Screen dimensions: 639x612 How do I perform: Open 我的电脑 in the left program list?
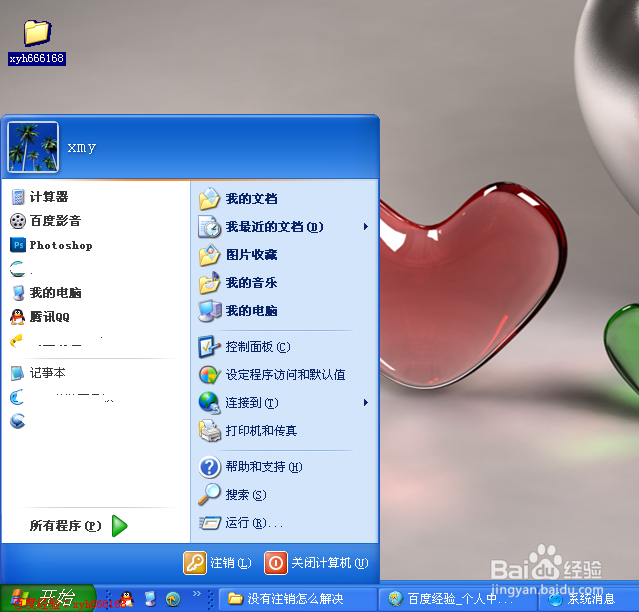(x=46, y=293)
